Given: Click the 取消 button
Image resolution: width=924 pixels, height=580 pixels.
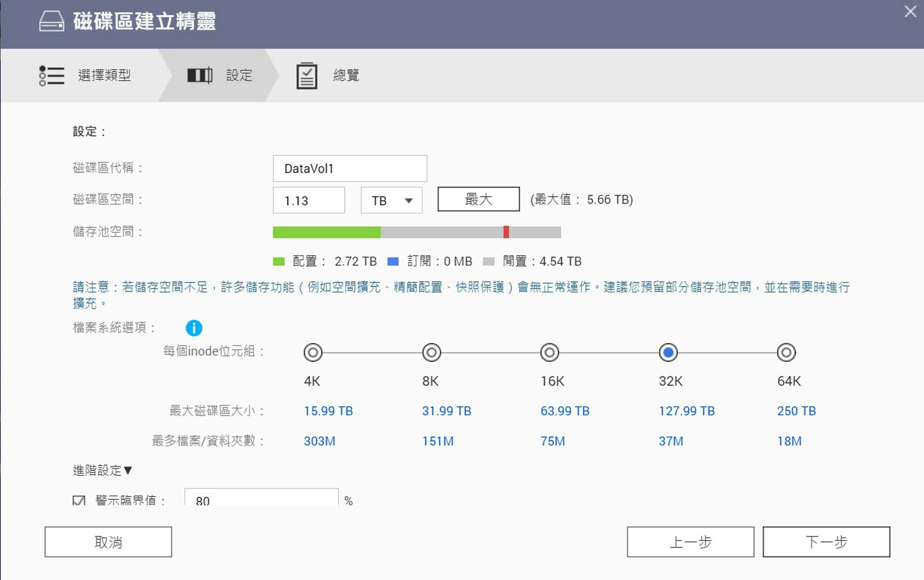Looking at the screenshot, I should [108, 542].
